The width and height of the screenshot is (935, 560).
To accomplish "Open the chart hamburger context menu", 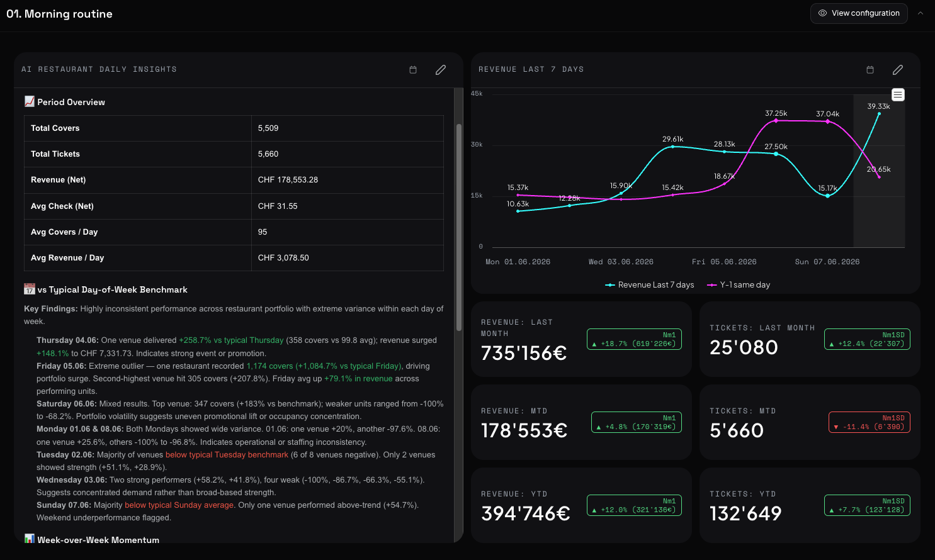I will 898,95.
